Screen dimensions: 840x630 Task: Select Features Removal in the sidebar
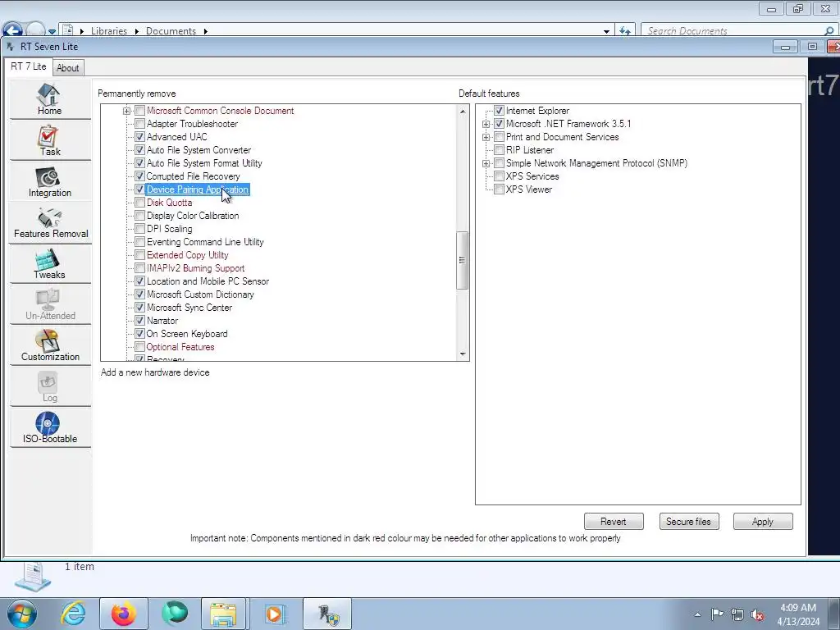coord(50,223)
